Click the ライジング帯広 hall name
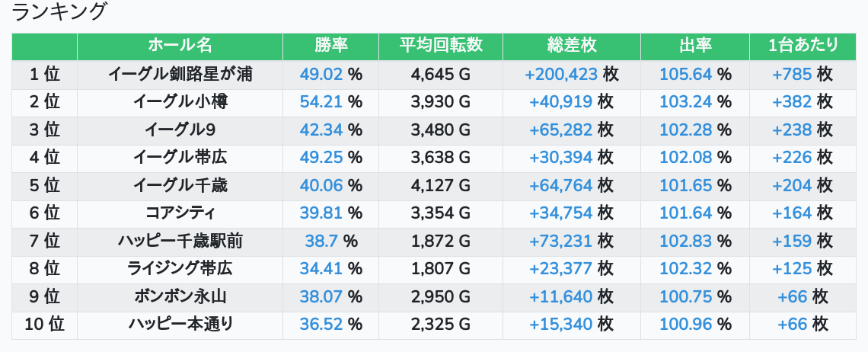Image resolution: width=868 pixels, height=352 pixels. point(180,269)
